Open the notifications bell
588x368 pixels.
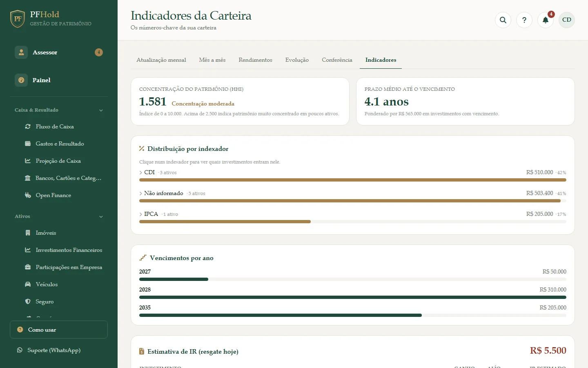(546, 20)
